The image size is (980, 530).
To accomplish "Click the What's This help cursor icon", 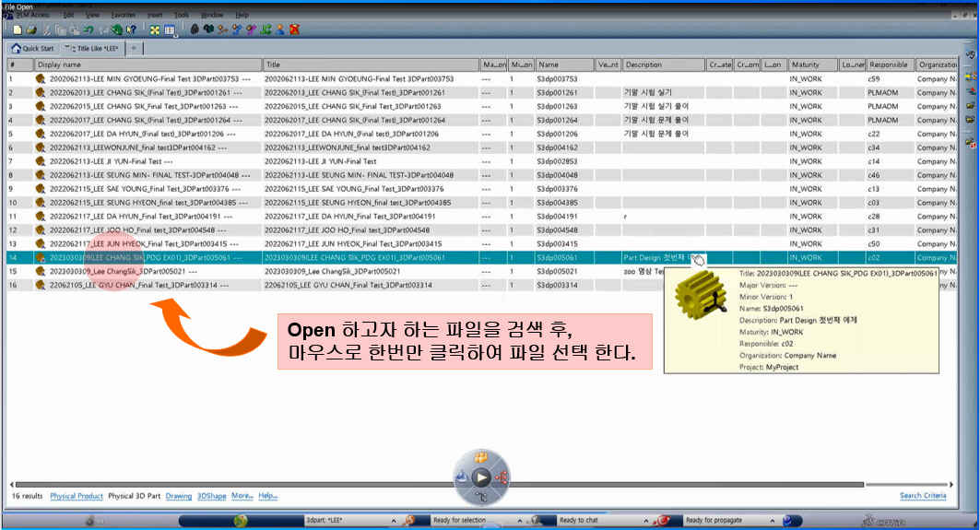I will (x=131, y=29).
